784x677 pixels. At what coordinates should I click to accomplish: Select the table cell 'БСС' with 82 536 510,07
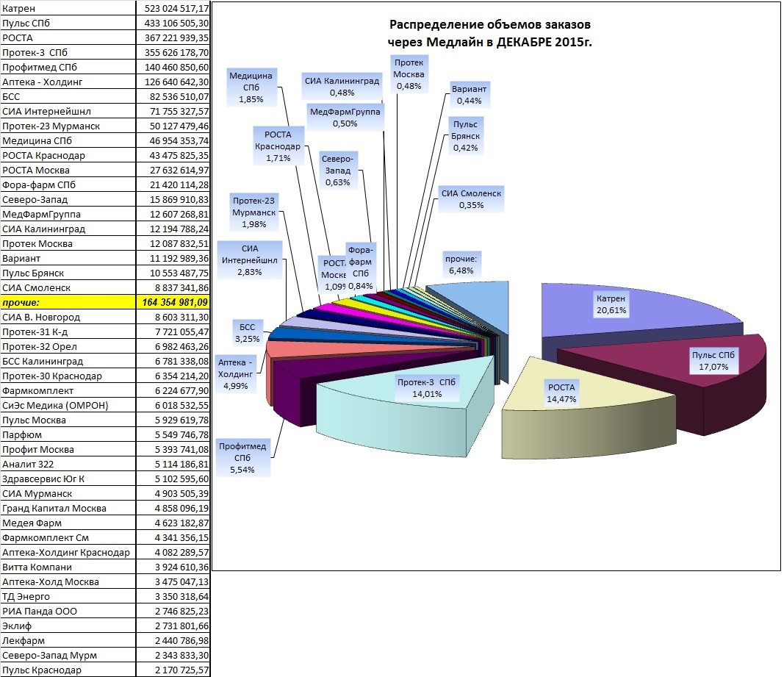pos(68,96)
